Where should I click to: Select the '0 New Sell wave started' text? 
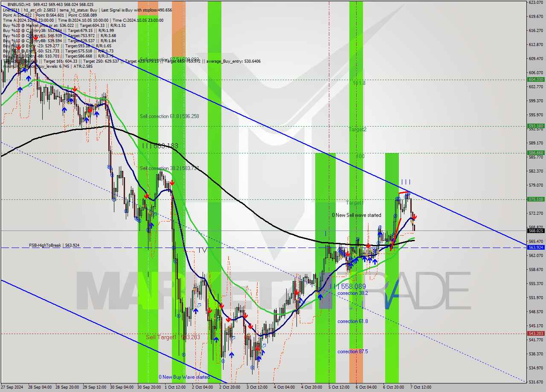coord(357,215)
